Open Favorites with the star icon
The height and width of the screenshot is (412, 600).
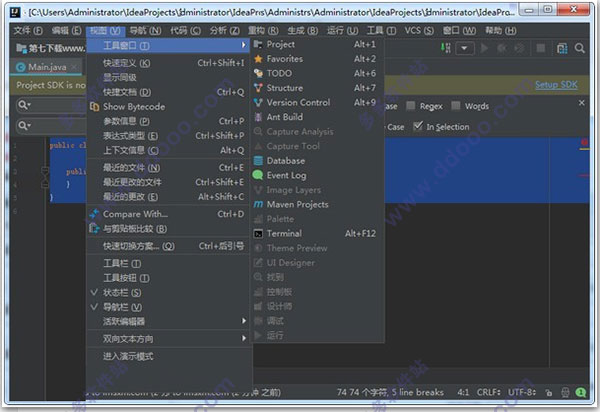click(317, 59)
